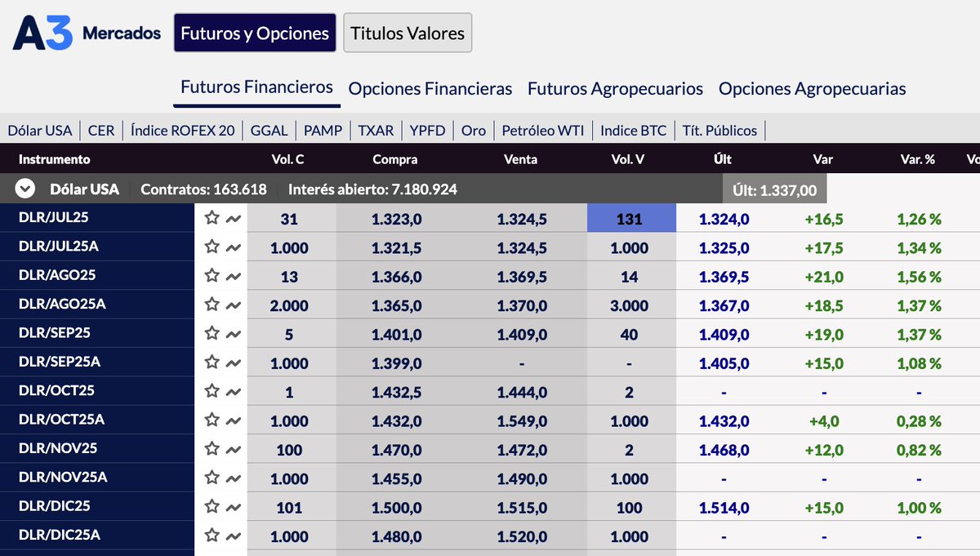Open chart icon for DLR/JUL25

click(234, 219)
